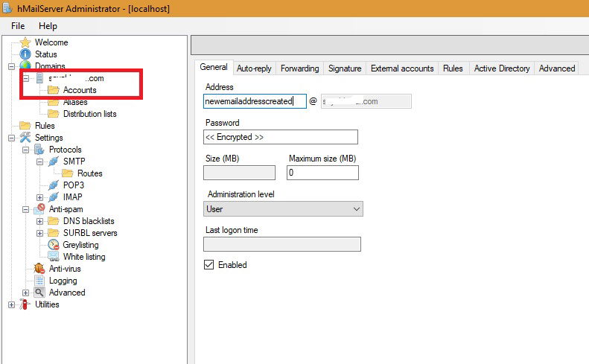589x364 pixels.
Task: Open the Administration level dropdown
Action: 283,209
